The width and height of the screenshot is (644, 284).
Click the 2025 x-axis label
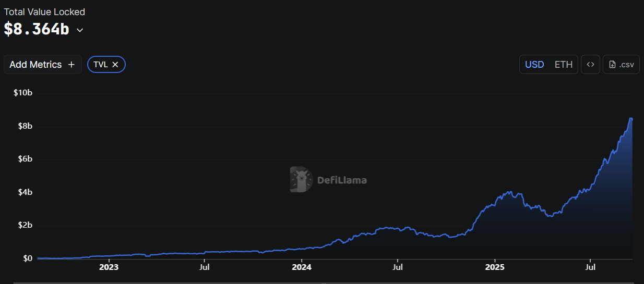(x=494, y=267)
